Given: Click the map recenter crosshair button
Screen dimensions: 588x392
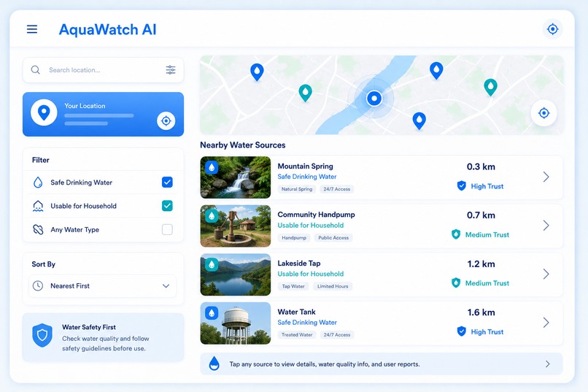Looking at the screenshot, I should 543,113.
